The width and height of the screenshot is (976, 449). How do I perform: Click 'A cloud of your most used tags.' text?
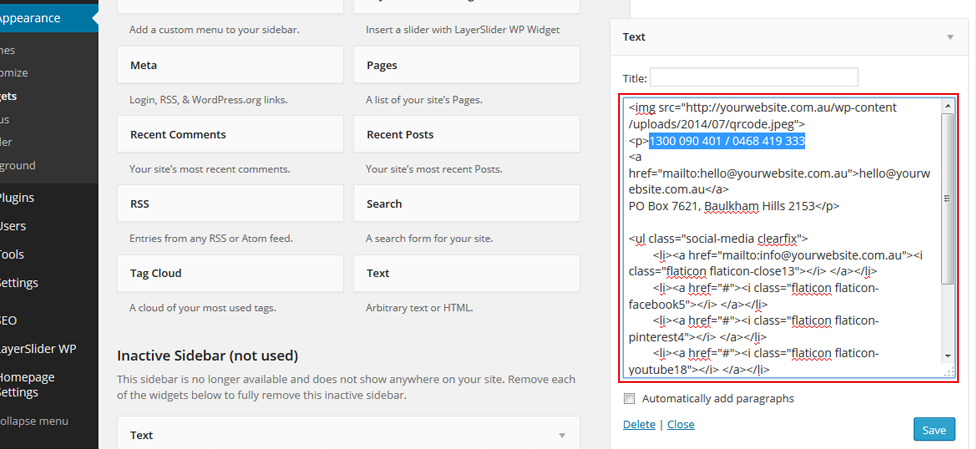click(202, 308)
